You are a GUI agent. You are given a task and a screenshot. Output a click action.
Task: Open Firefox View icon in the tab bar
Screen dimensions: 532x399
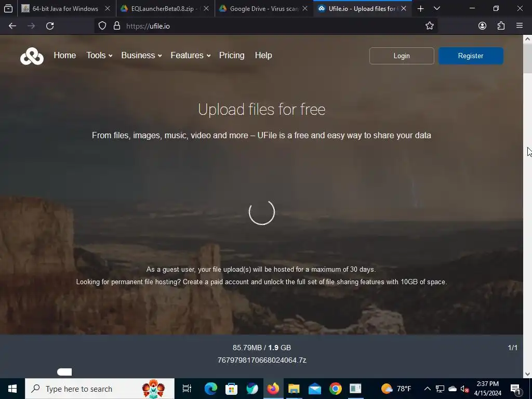[8, 8]
